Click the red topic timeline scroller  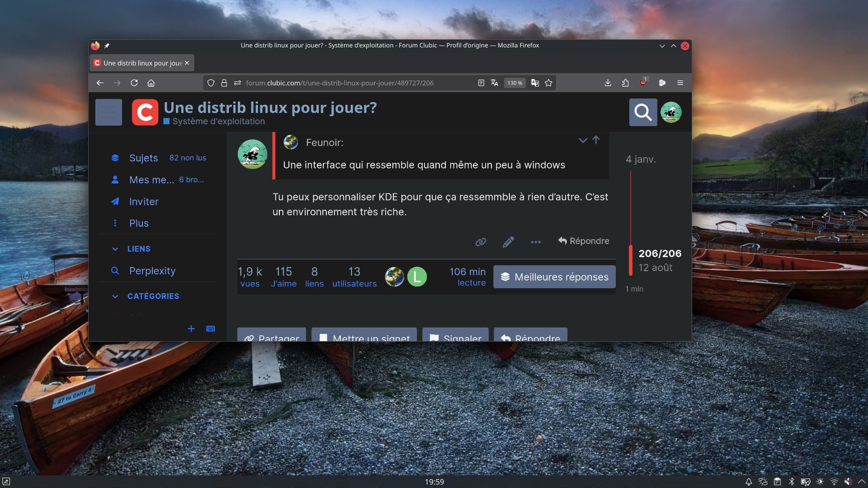(x=631, y=260)
